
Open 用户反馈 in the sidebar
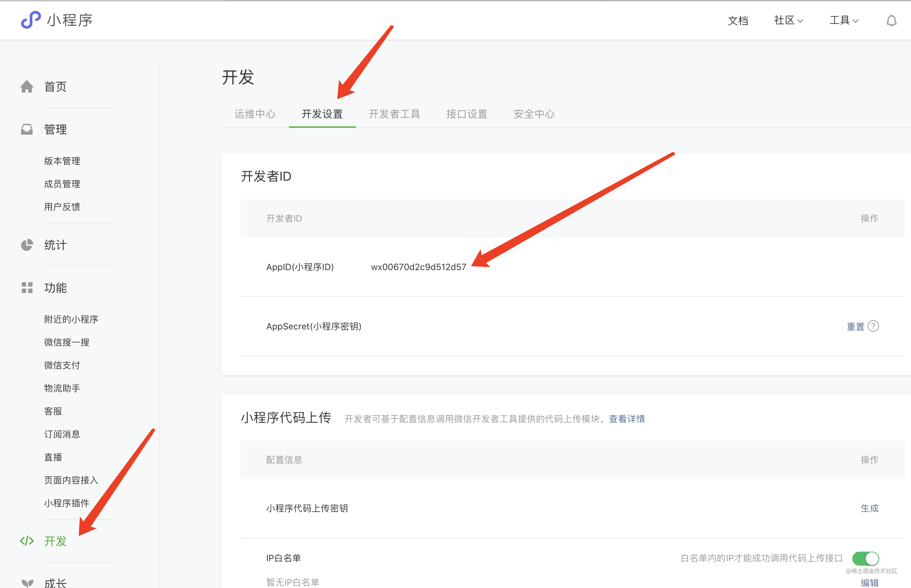[x=62, y=207]
